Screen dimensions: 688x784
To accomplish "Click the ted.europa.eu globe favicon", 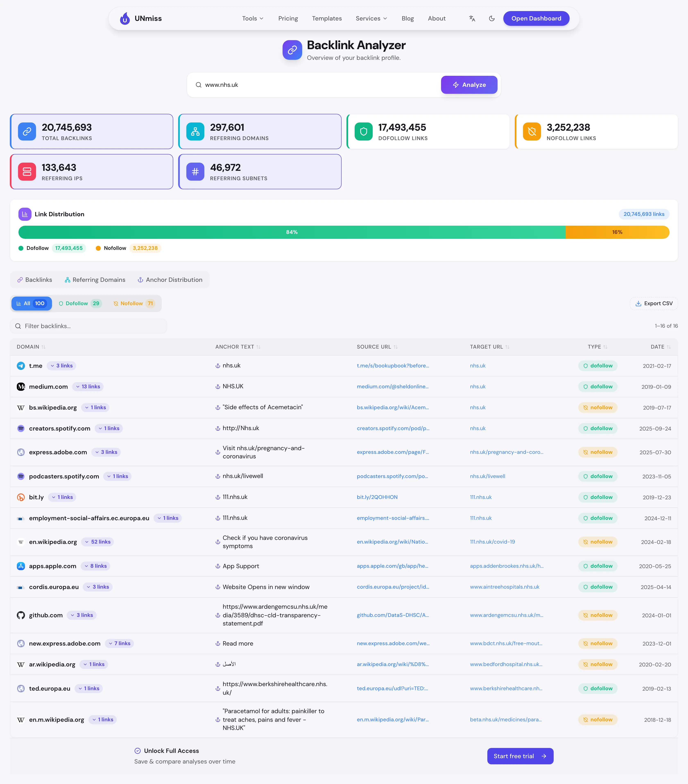I will (x=21, y=689).
